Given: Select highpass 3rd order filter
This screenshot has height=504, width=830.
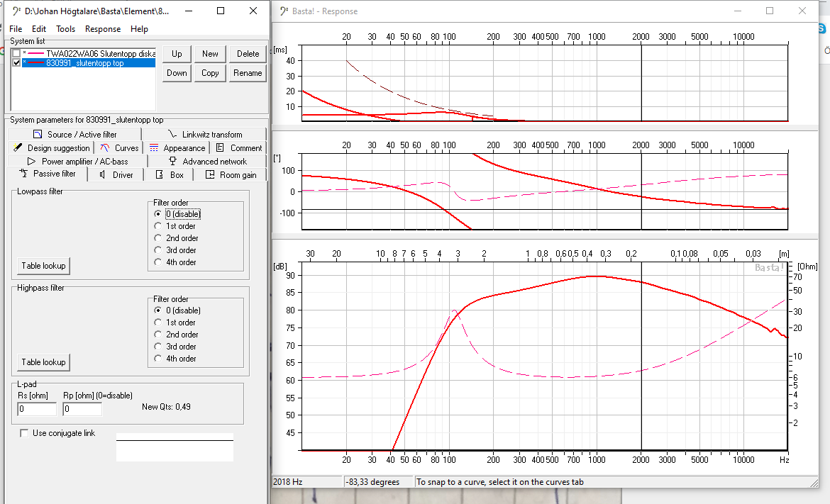Looking at the screenshot, I should (176, 347).
